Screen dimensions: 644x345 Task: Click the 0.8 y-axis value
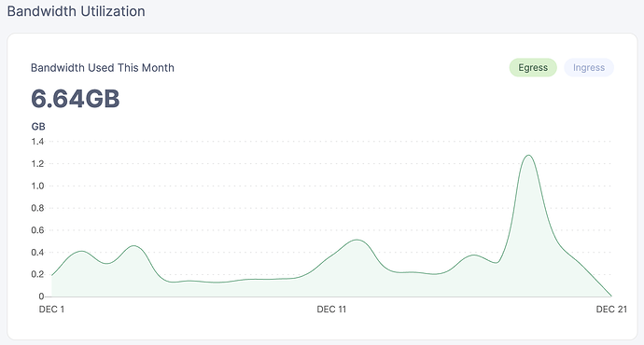(x=37, y=208)
